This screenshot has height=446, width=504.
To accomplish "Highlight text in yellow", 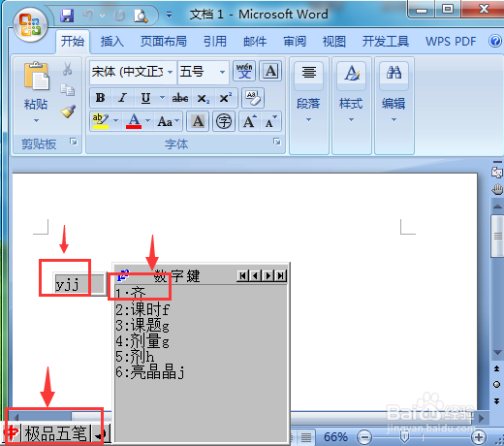I will click(x=101, y=121).
